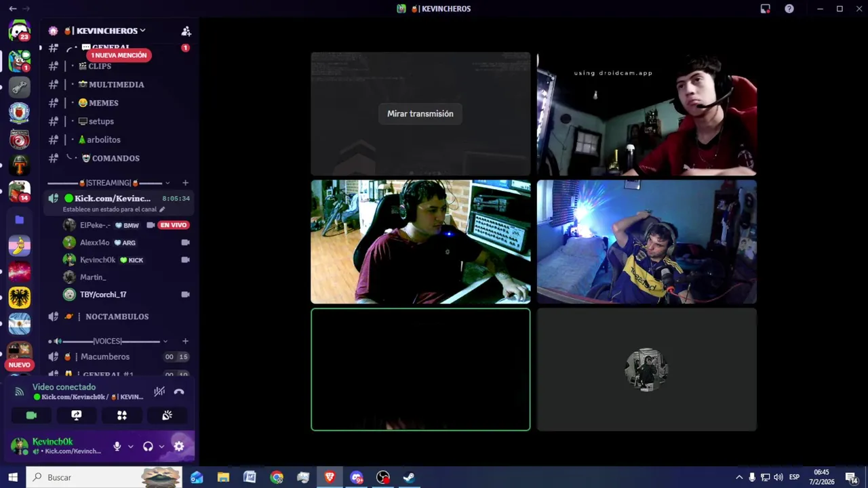Mute the microphone in user panel
868x488 pixels.
tap(117, 447)
